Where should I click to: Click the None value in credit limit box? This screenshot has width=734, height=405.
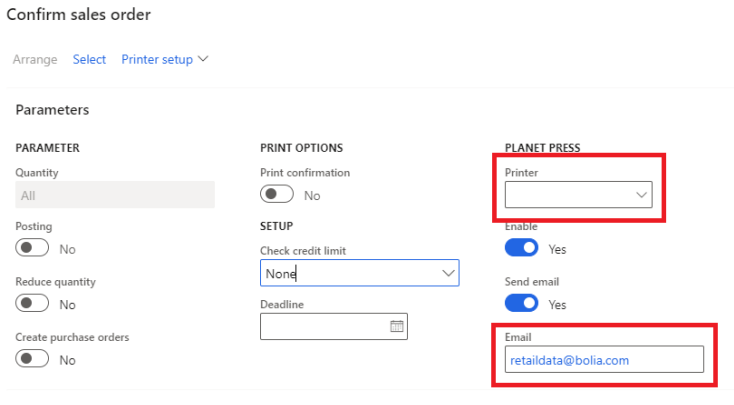pos(281,273)
